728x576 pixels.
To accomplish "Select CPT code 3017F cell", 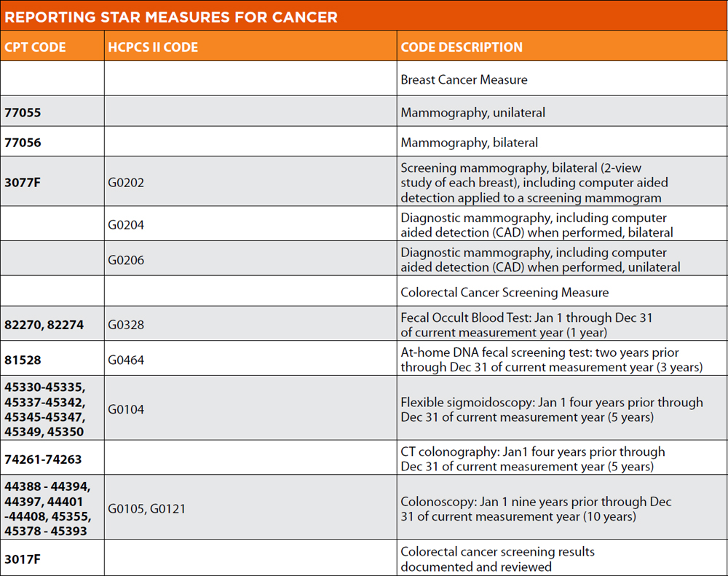I will 23,559.
